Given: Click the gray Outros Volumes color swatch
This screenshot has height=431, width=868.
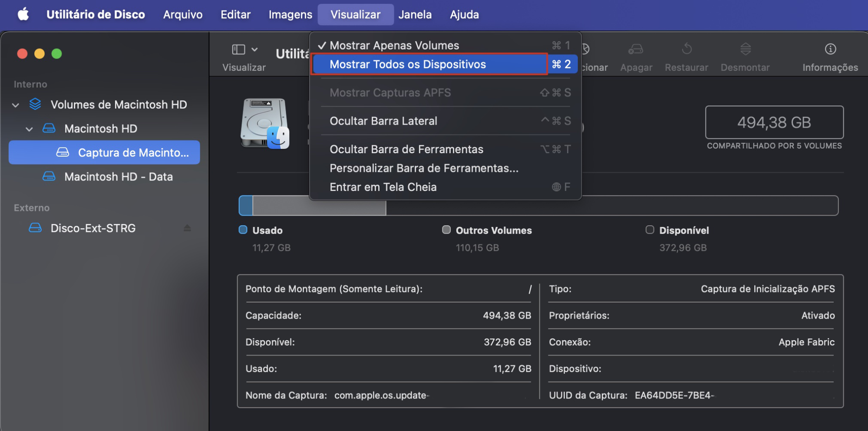Looking at the screenshot, I should pyautogui.click(x=446, y=230).
